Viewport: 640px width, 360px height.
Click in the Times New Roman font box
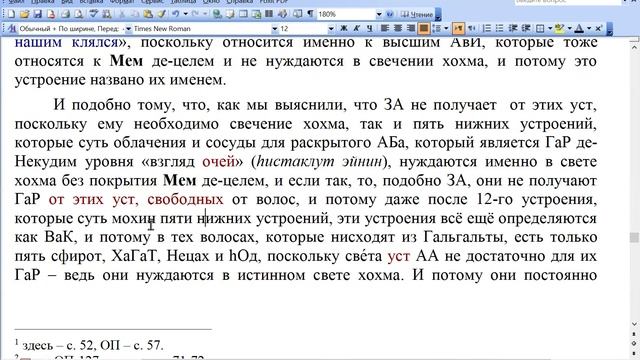[x=202, y=29]
